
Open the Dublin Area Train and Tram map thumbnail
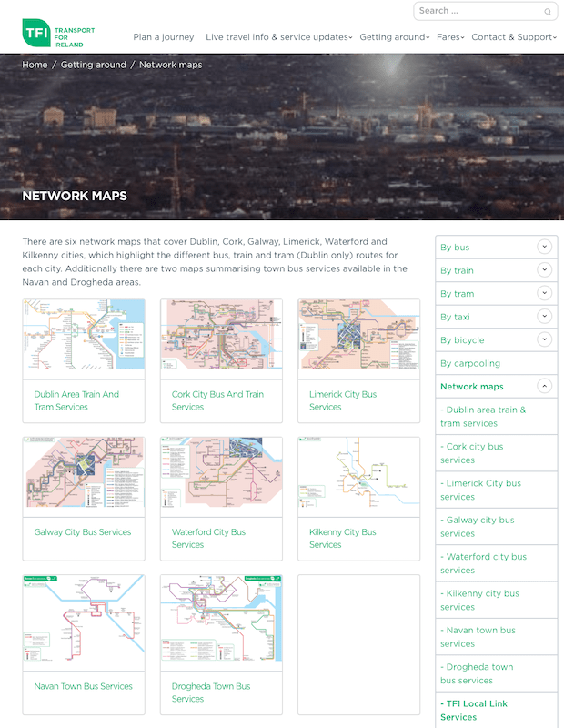84,334
